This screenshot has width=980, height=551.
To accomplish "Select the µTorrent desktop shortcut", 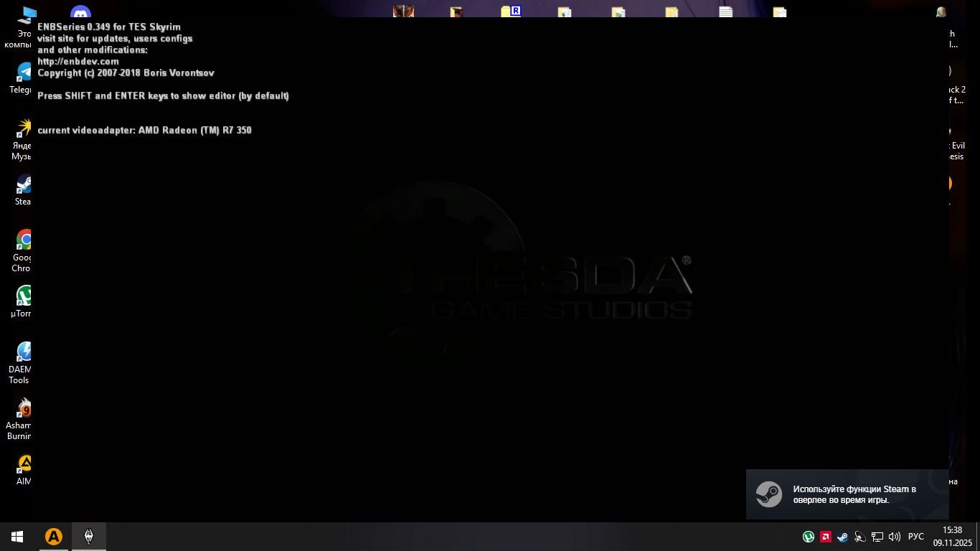I will [x=23, y=301].
